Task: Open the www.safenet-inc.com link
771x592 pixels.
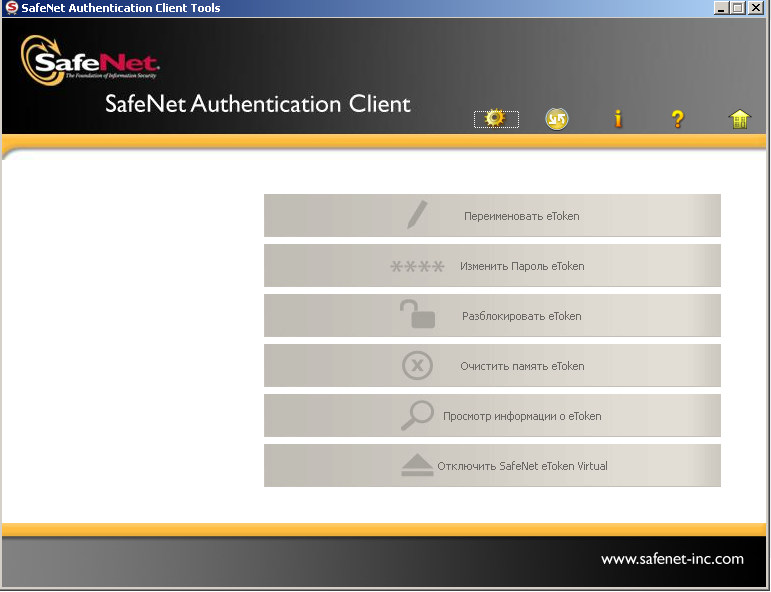Action: point(672,559)
